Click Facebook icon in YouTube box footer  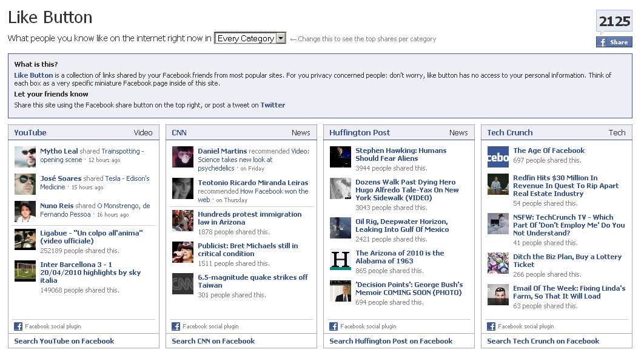(18, 327)
